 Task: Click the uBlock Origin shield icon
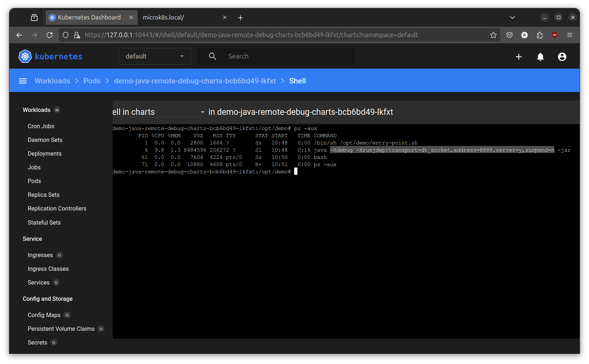[x=555, y=35]
